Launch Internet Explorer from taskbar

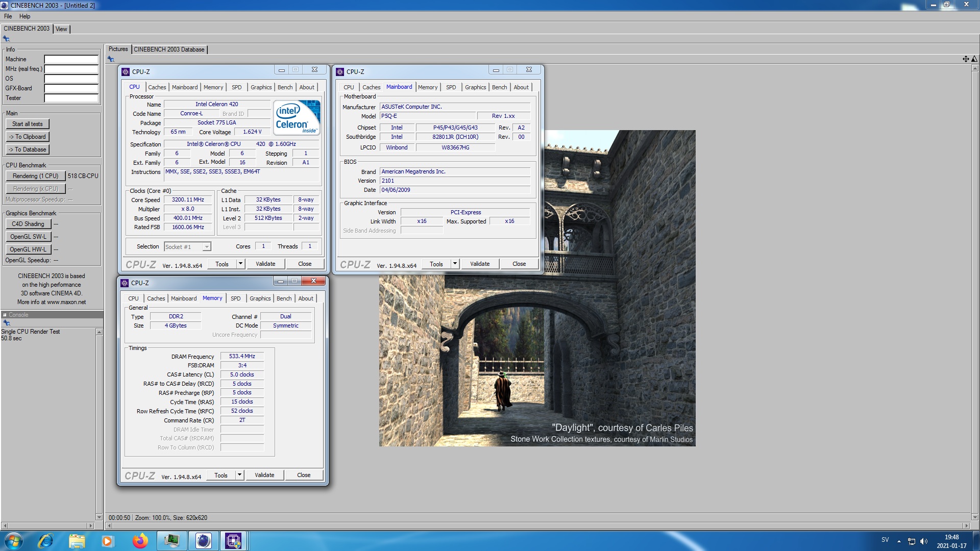click(x=46, y=541)
